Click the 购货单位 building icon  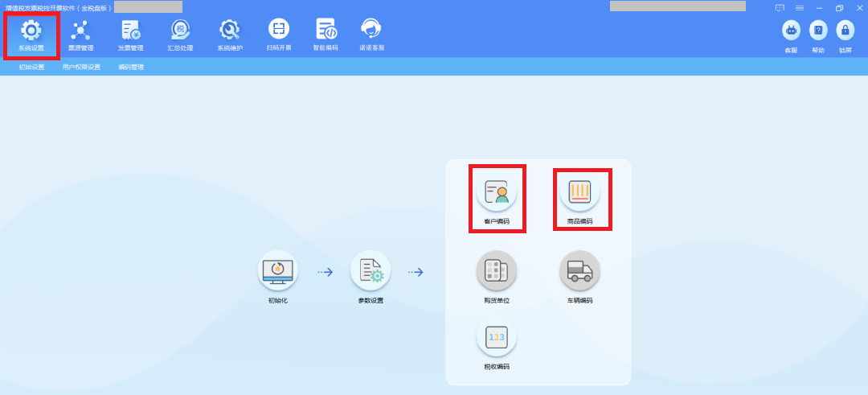[497, 272]
